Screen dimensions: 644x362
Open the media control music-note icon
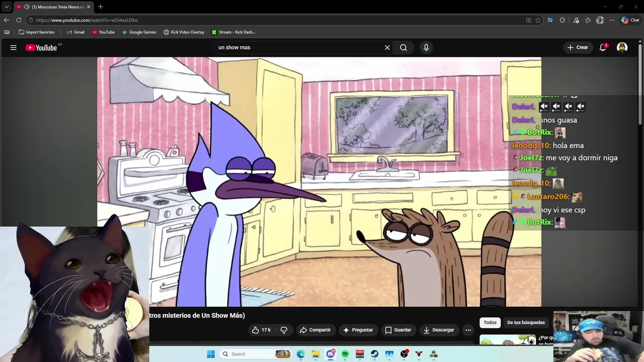(x=576, y=20)
